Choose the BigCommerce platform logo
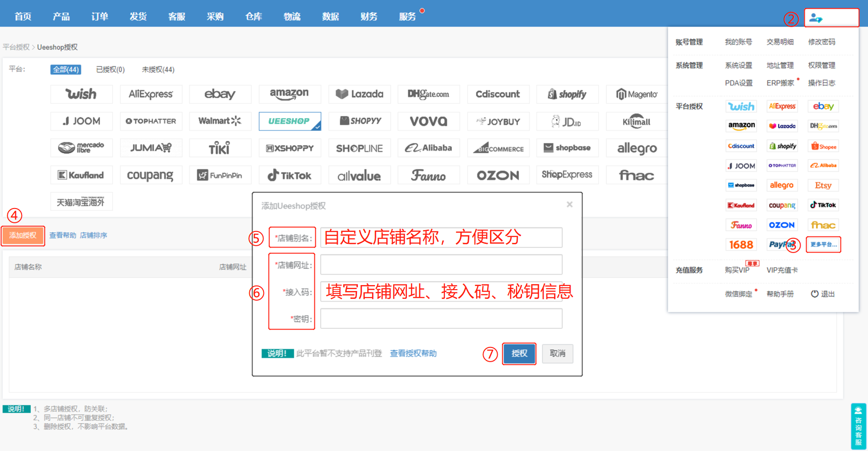Image resolution: width=868 pixels, height=451 pixels. coord(498,148)
